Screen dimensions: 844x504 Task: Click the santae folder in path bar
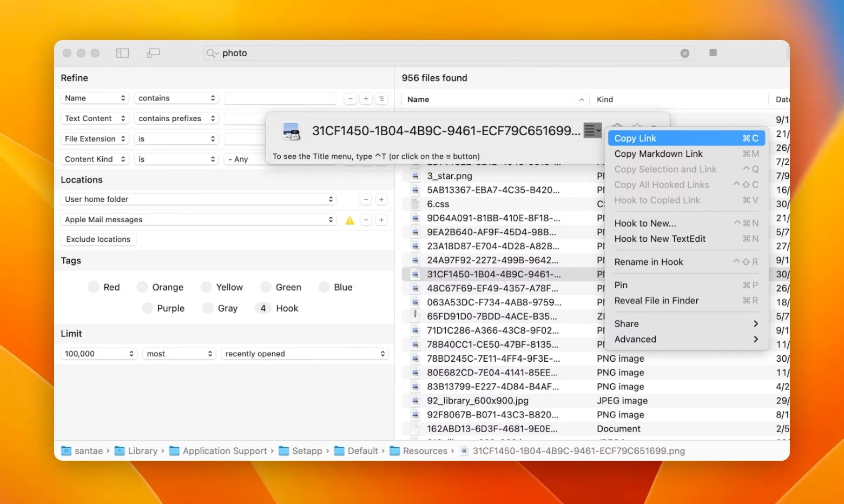coord(82,451)
